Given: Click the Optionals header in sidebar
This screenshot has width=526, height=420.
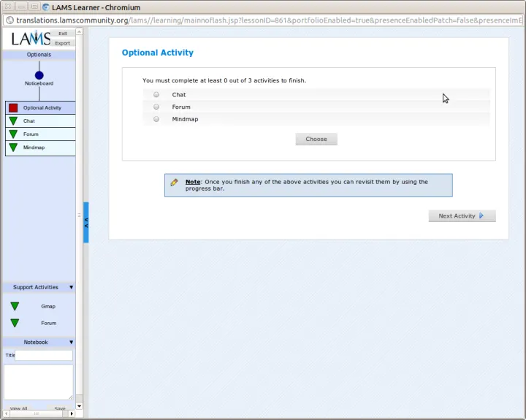Looking at the screenshot, I should click(39, 55).
